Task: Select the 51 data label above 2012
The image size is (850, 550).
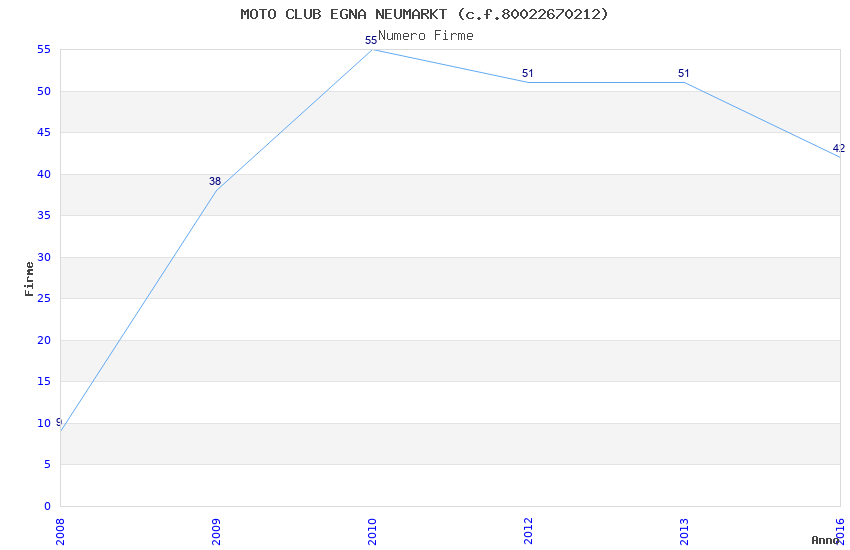Action: [x=528, y=74]
